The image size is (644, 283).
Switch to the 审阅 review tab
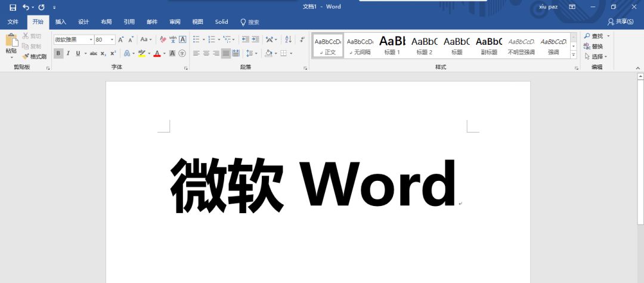(175, 22)
